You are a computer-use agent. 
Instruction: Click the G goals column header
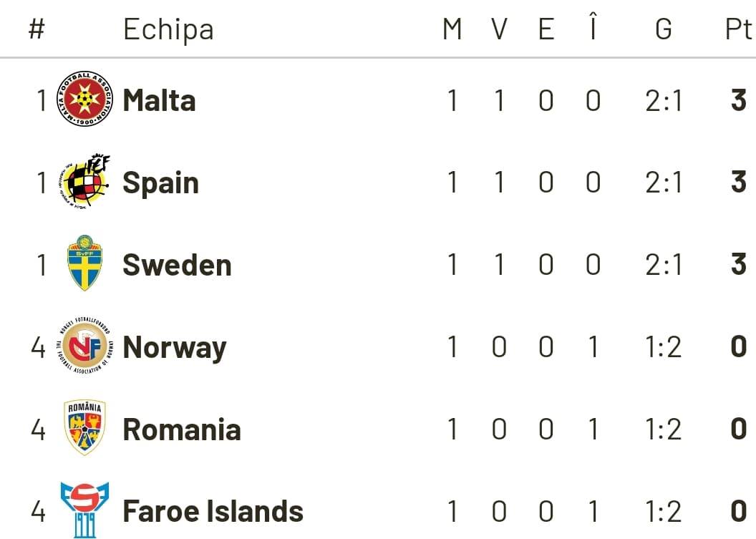pyautogui.click(x=664, y=29)
